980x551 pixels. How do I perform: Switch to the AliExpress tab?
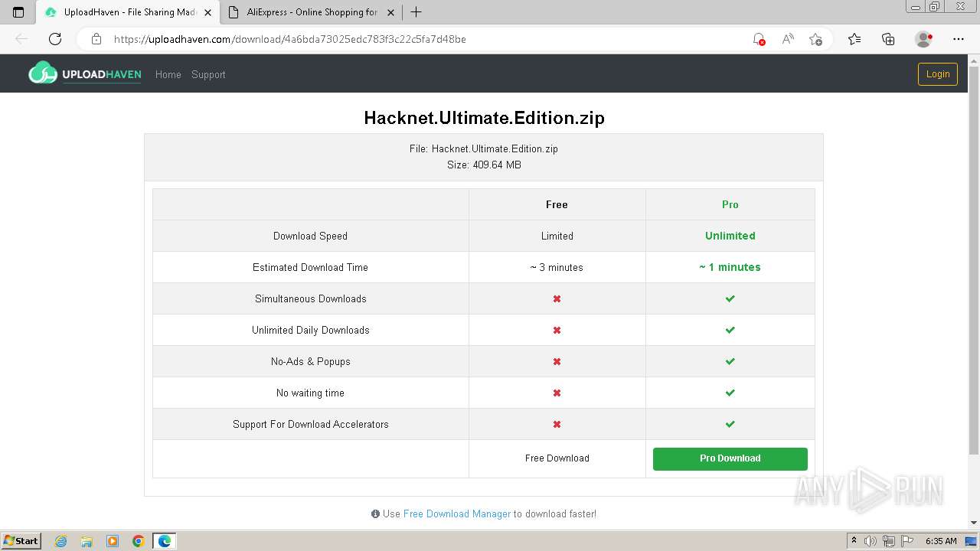point(312,12)
